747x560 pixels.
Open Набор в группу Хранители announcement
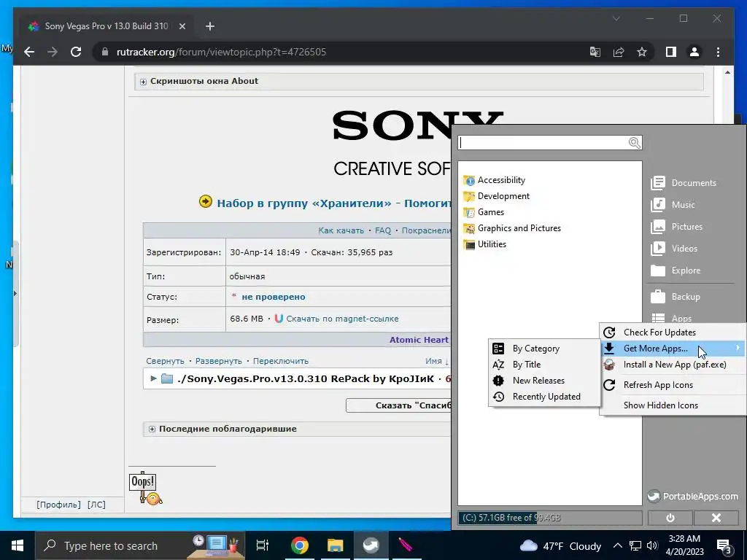click(x=333, y=203)
